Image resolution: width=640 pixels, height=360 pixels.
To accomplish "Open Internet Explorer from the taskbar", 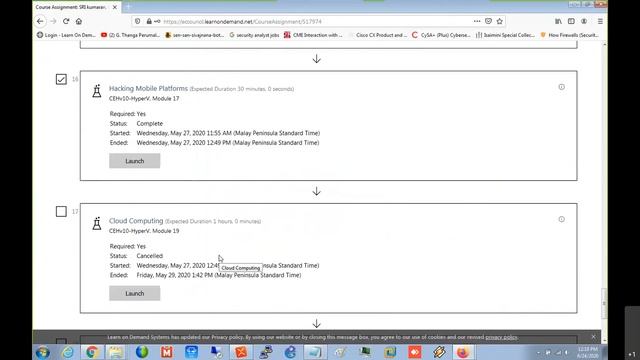I will pos(68,352).
